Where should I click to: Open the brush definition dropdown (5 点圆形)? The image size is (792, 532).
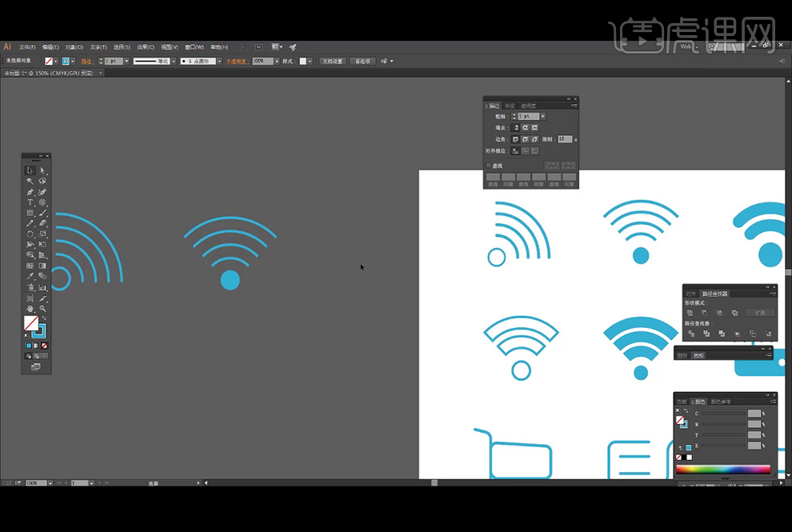pos(218,61)
